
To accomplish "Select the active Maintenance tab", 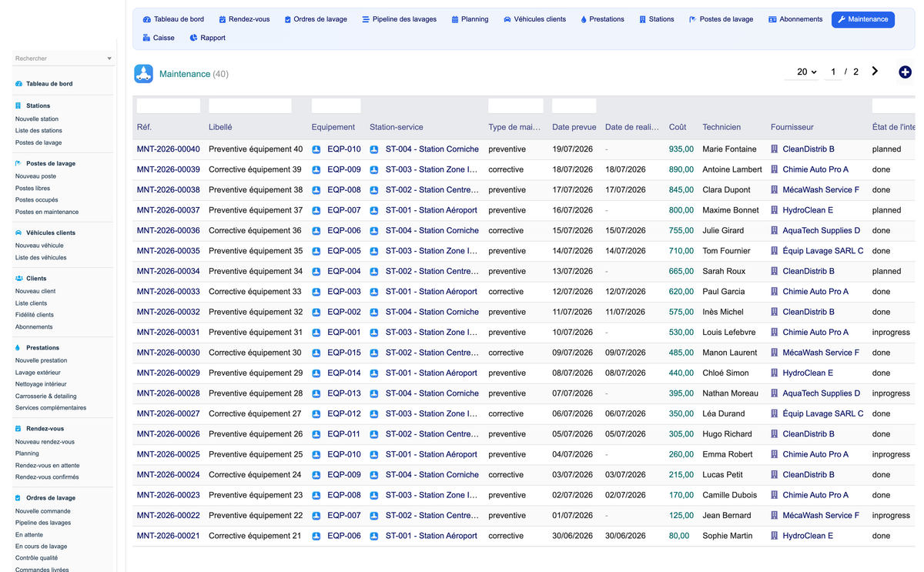I will tap(862, 19).
